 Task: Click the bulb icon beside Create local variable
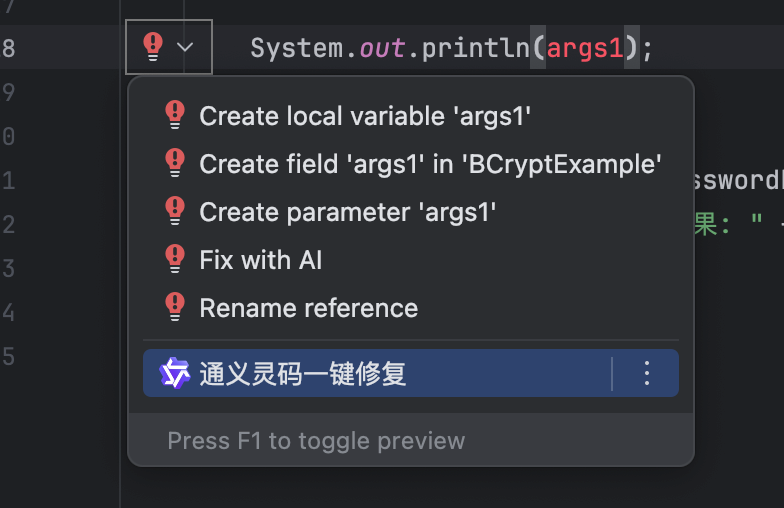pyautogui.click(x=175, y=115)
